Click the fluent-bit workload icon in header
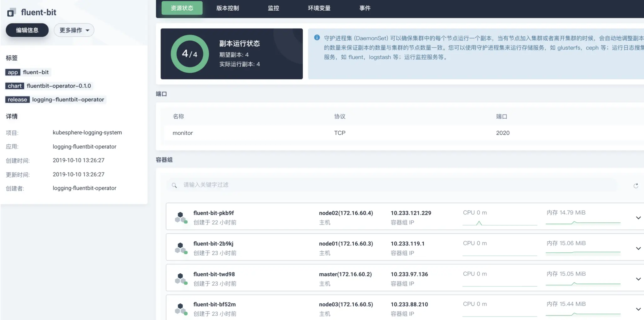Image resolution: width=644 pixels, height=320 pixels. click(x=11, y=13)
